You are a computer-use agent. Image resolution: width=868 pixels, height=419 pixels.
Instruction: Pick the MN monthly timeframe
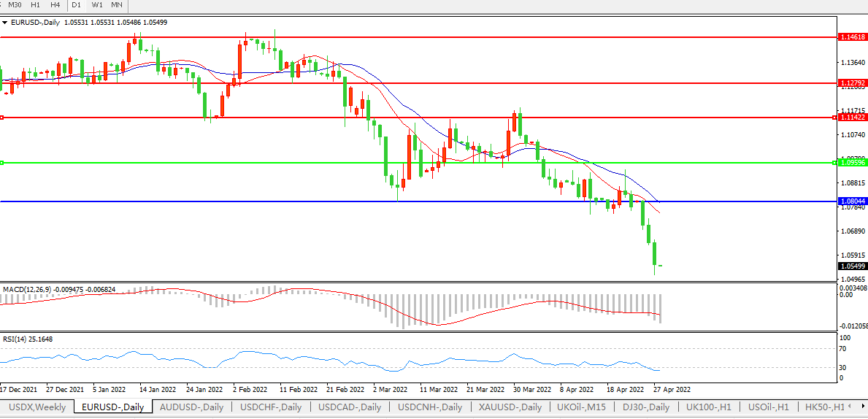117,5
